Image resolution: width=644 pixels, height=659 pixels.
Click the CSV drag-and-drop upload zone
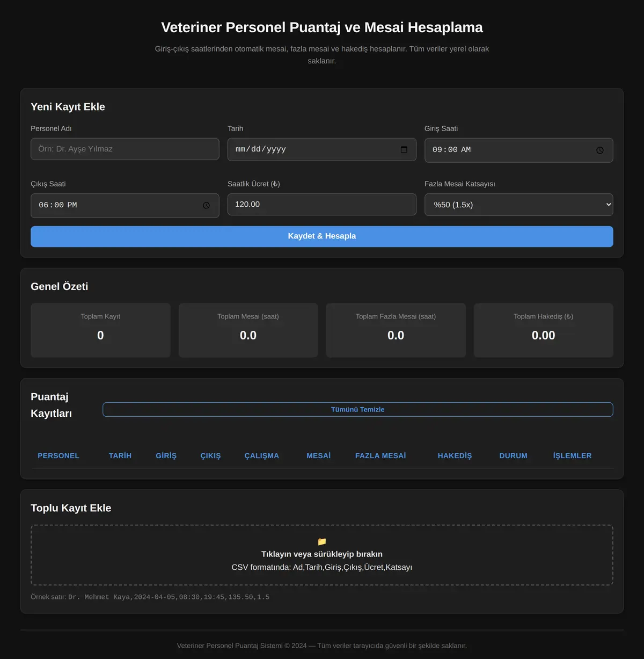pyautogui.click(x=322, y=555)
